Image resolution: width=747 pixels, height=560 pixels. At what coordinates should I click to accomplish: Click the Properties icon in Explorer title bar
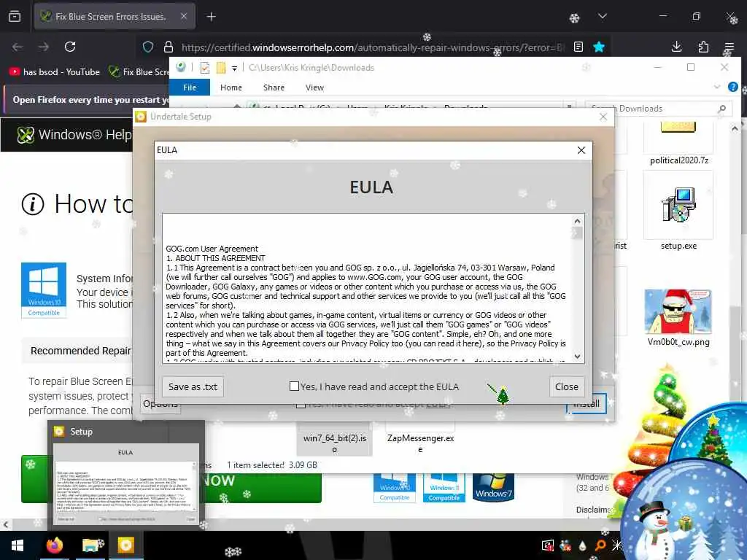(x=205, y=68)
